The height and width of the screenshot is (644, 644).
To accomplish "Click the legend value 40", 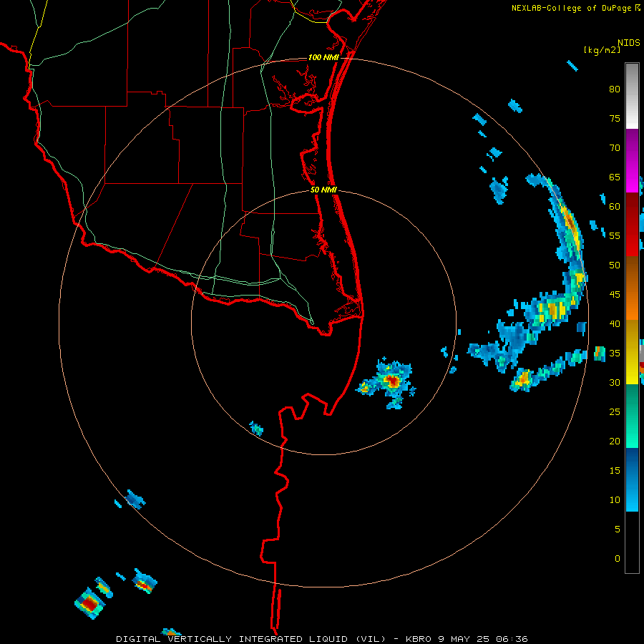I will [615, 323].
